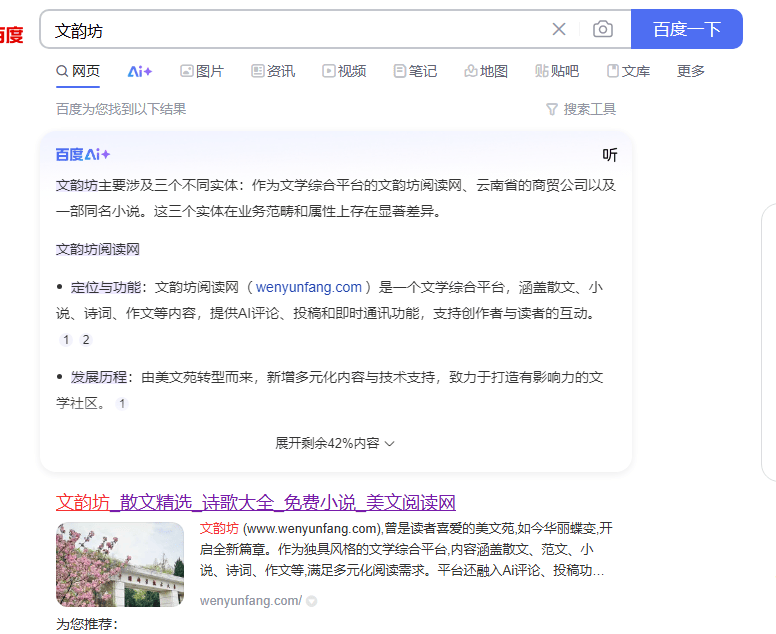Switch to the 文库 tab
Viewport: 776px width, 634px height.
pyautogui.click(x=629, y=71)
